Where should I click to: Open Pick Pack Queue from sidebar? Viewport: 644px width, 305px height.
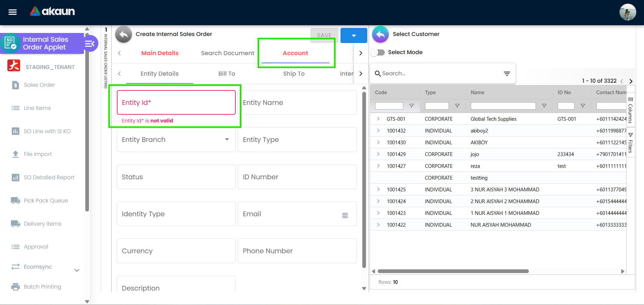(x=46, y=200)
